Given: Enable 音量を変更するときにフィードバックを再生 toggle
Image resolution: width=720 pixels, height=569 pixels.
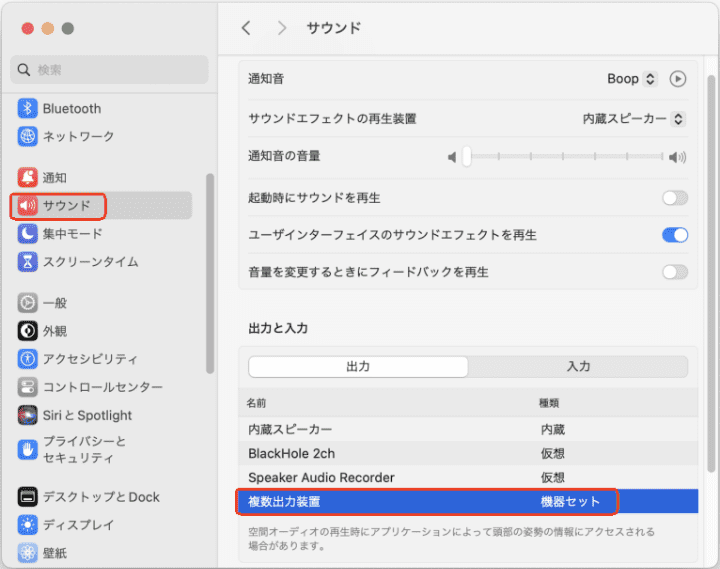Looking at the screenshot, I should tap(675, 272).
